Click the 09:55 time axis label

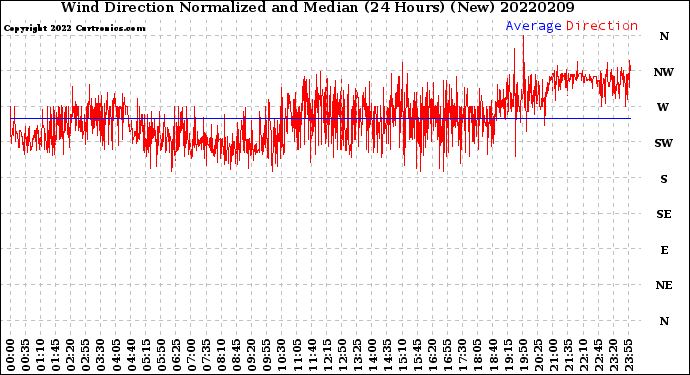click(x=267, y=355)
